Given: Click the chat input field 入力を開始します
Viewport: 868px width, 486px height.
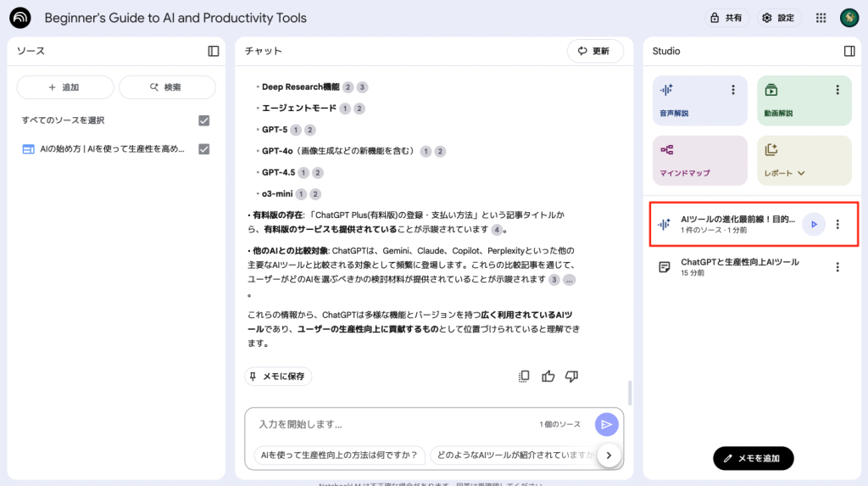Looking at the screenshot, I should [x=390, y=424].
